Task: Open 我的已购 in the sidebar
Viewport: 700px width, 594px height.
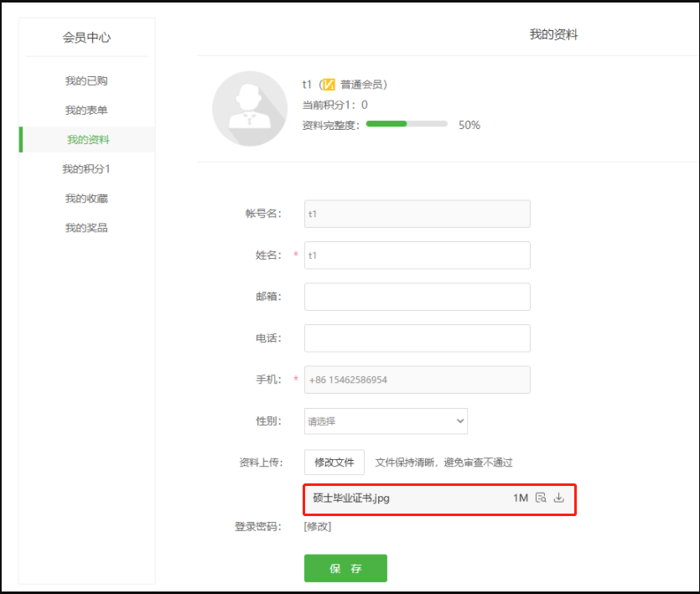Action: 86,81
